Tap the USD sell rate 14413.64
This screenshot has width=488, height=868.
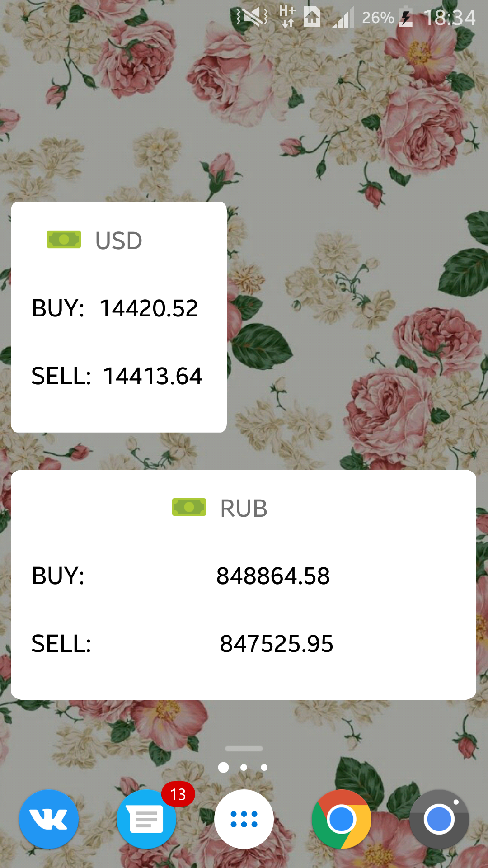click(x=153, y=376)
